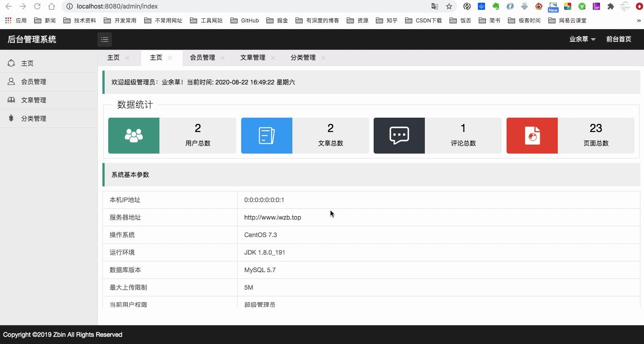The image size is (644, 344).
Task: Select 分类管理 in the sidebar menu
Action: tap(49, 119)
